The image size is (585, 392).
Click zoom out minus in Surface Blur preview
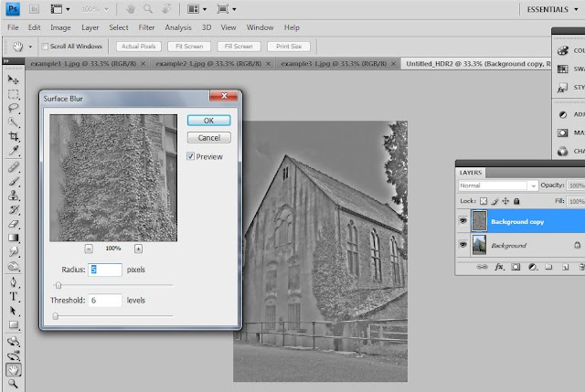[89, 249]
